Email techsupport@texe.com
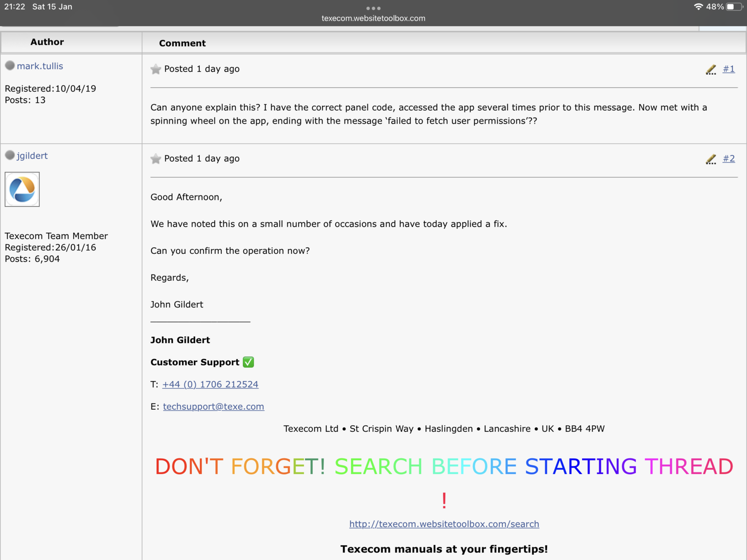 click(213, 406)
